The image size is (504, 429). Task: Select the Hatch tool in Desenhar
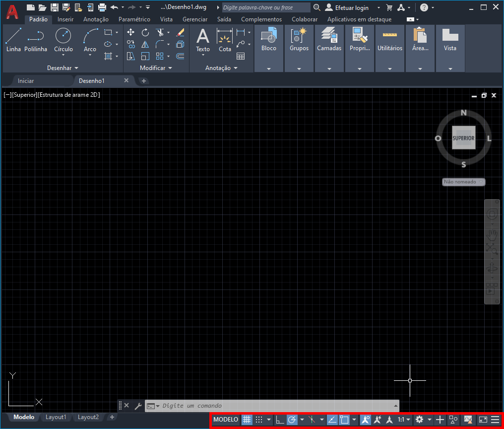[108, 56]
